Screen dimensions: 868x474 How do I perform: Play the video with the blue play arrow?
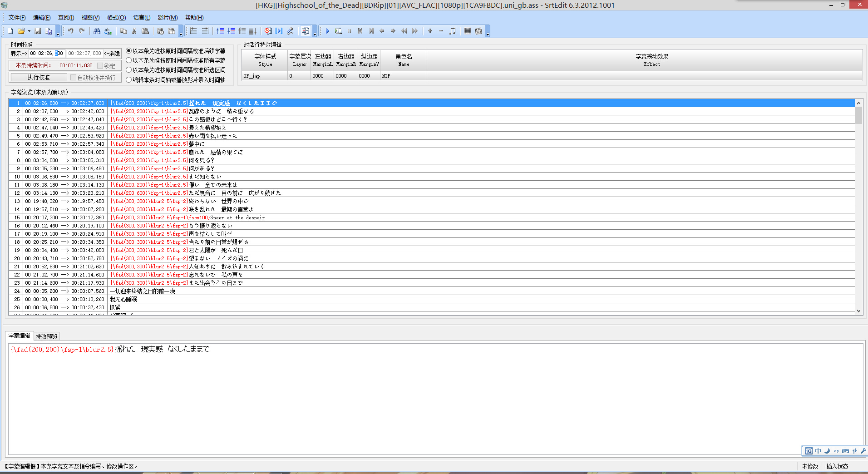[327, 31]
